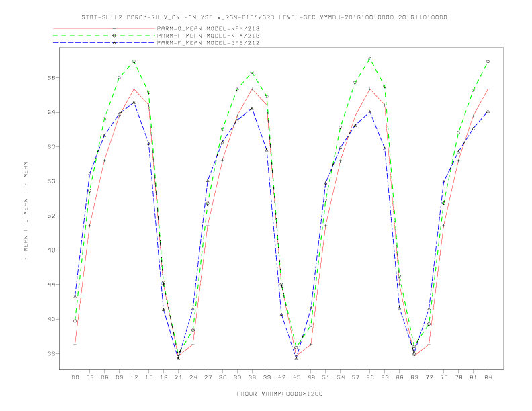Click y-axis tick label 48
The width and height of the screenshot is (532, 411).
pos(51,250)
